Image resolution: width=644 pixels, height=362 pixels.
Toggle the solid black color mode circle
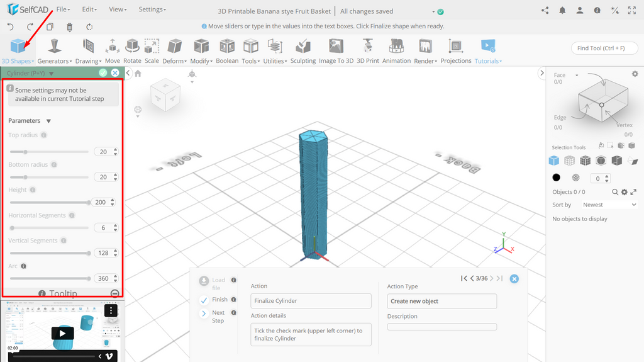556,178
